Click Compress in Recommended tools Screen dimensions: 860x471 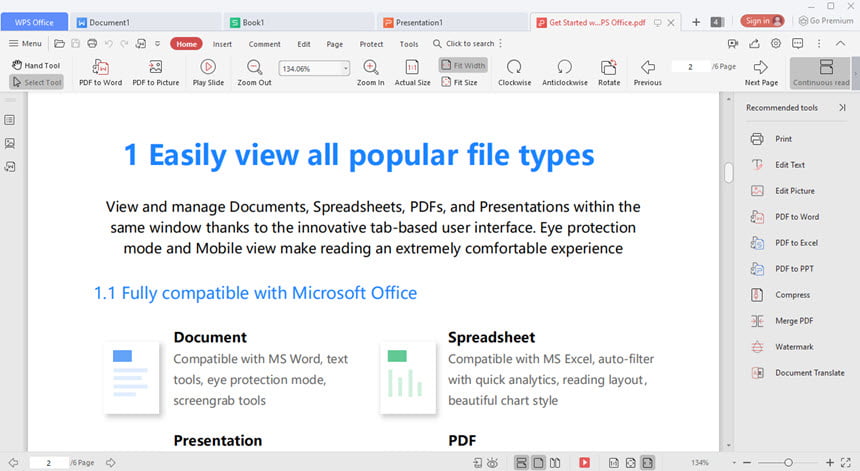(x=780, y=295)
